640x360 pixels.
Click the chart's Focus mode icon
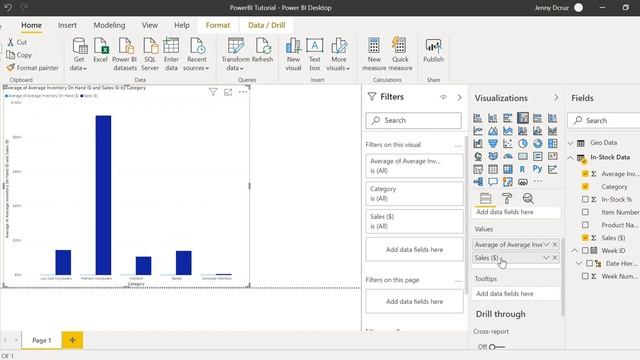click(228, 92)
